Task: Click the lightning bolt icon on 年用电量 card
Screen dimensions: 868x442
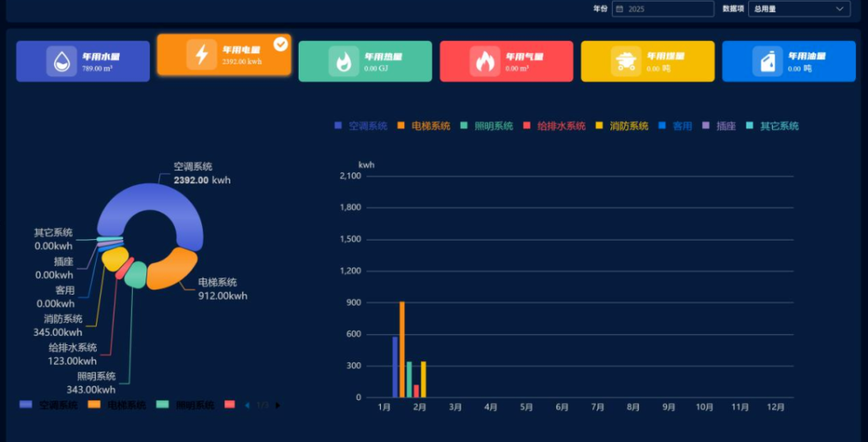Action: coord(202,54)
